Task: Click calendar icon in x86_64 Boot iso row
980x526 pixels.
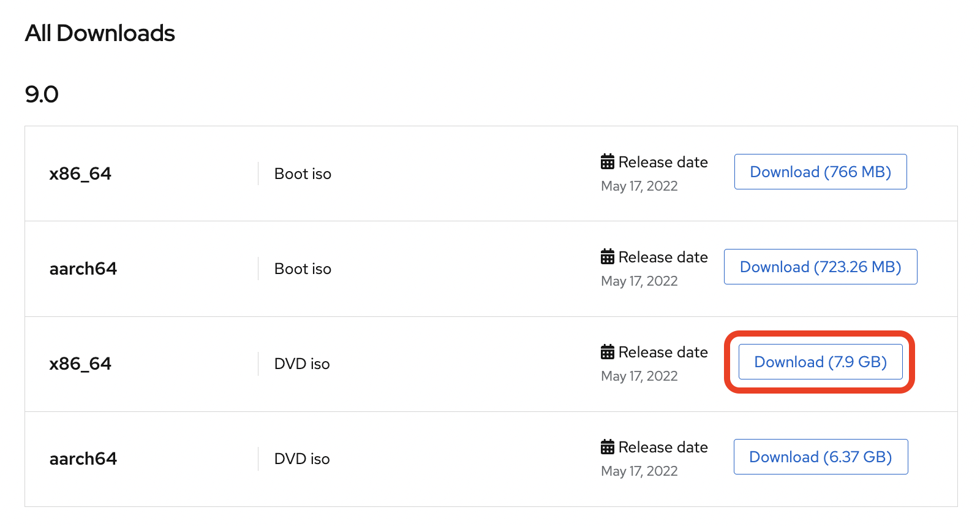Action: tap(608, 162)
